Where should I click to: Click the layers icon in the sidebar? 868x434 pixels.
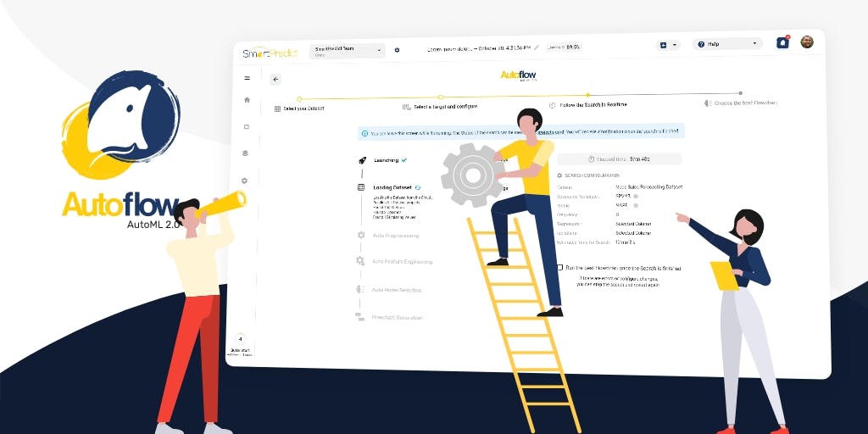point(245,153)
